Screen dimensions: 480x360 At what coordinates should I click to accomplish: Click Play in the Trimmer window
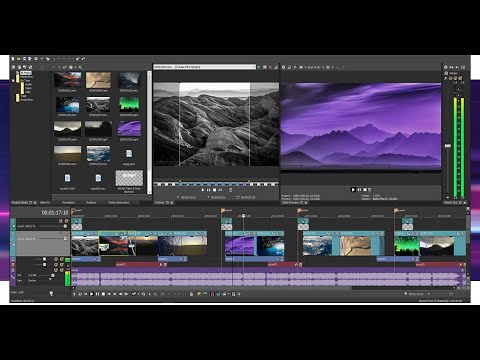(x=203, y=190)
